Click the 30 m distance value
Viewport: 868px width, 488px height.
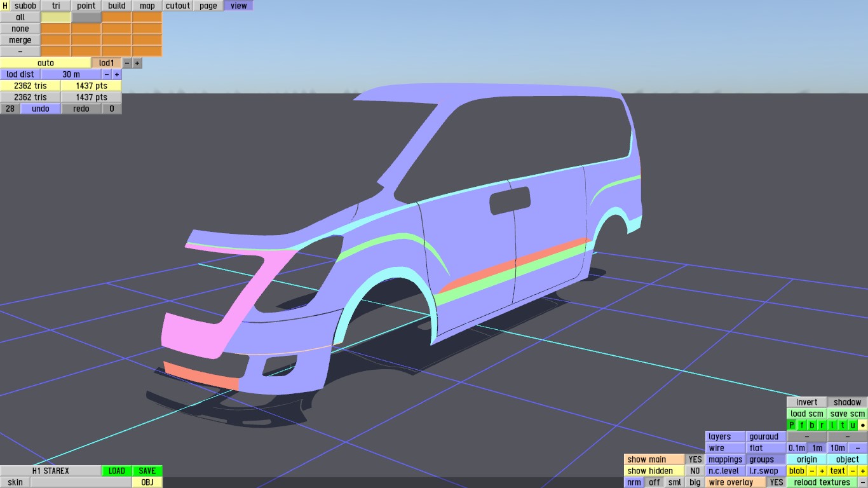tap(71, 74)
